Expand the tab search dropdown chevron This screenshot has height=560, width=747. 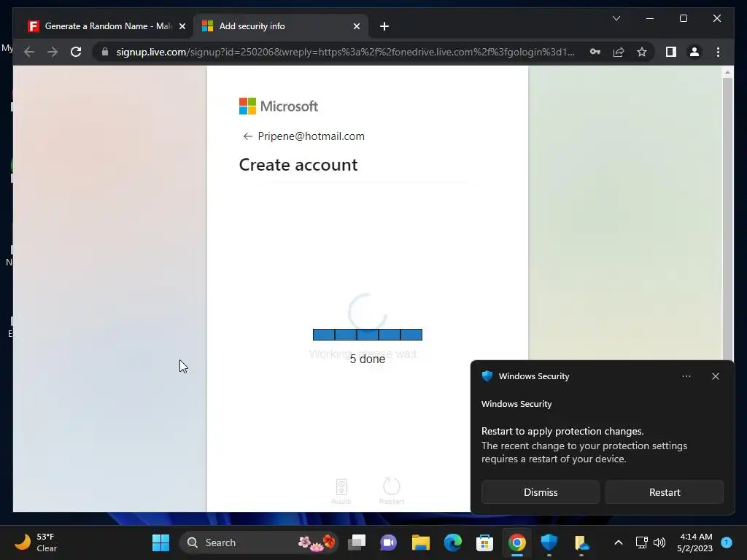[616, 18]
